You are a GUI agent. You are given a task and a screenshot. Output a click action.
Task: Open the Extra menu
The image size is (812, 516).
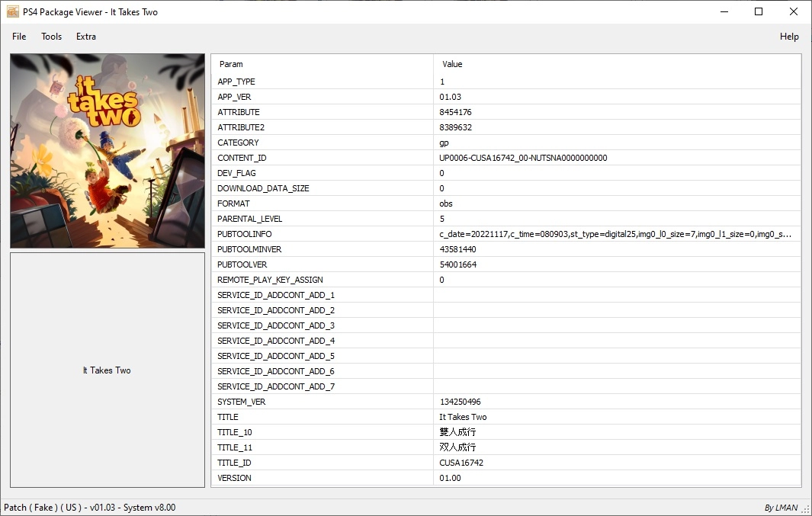tap(86, 37)
